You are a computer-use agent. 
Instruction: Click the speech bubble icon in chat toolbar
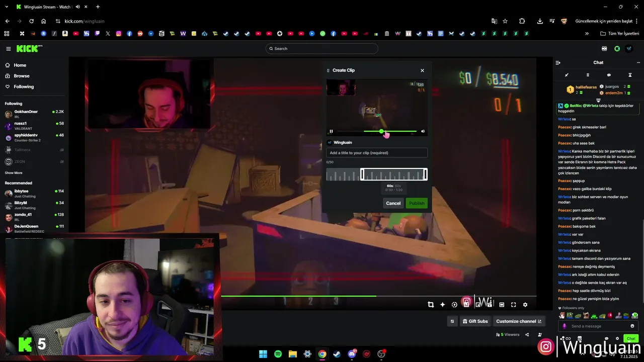(x=609, y=75)
